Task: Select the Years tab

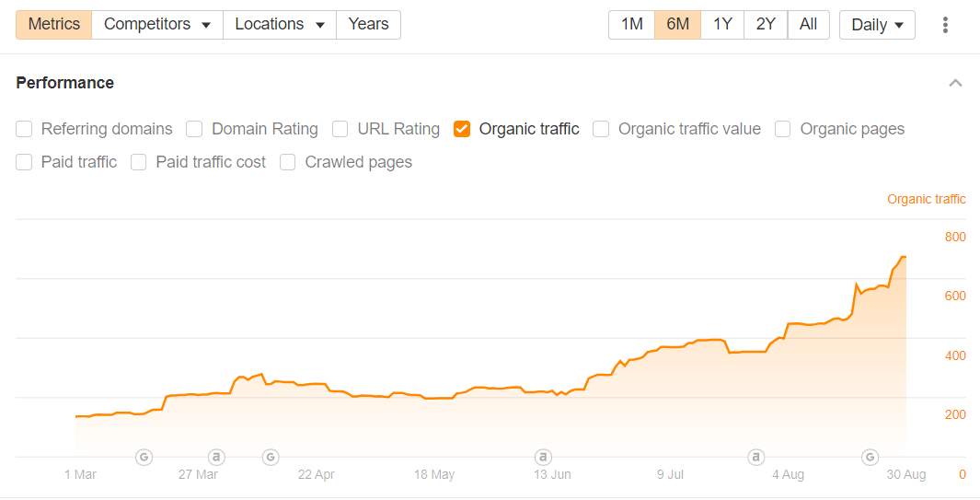Action: click(x=368, y=25)
